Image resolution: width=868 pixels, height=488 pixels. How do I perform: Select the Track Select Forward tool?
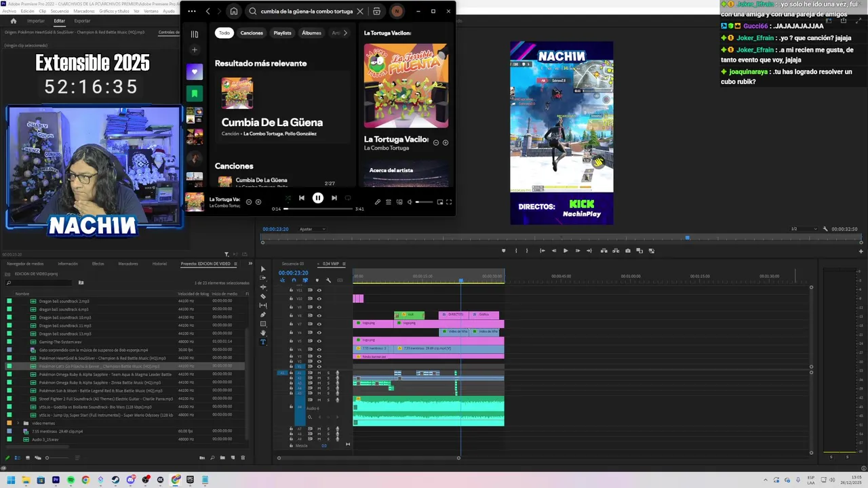(263, 278)
